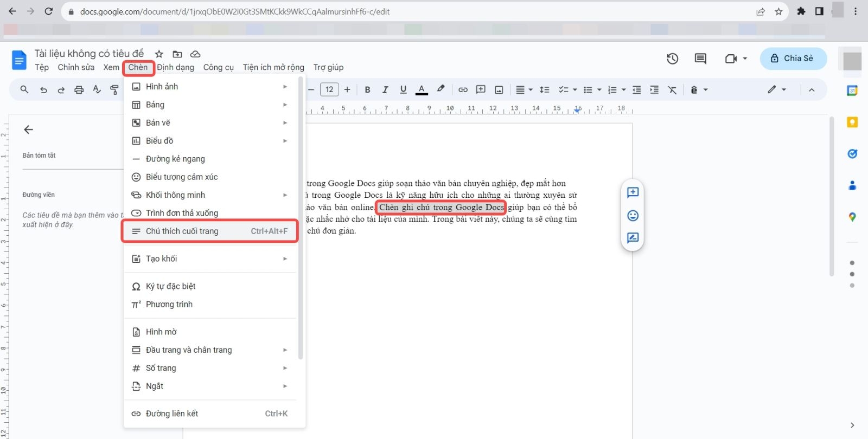This screenshot has height=439, width=868.
Task: Bookmark this page star icon
Action: pyautogui.click(x=778, y=11)
